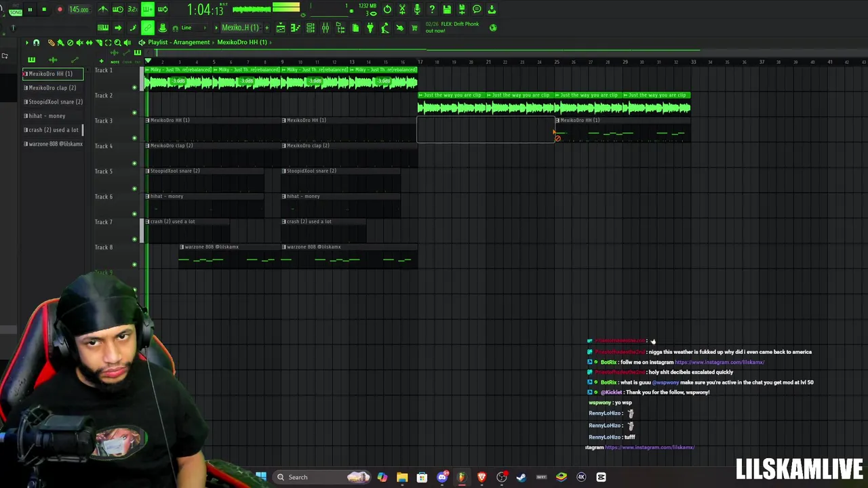Toggle the playlist magnet snap icon

click(36, 43)
